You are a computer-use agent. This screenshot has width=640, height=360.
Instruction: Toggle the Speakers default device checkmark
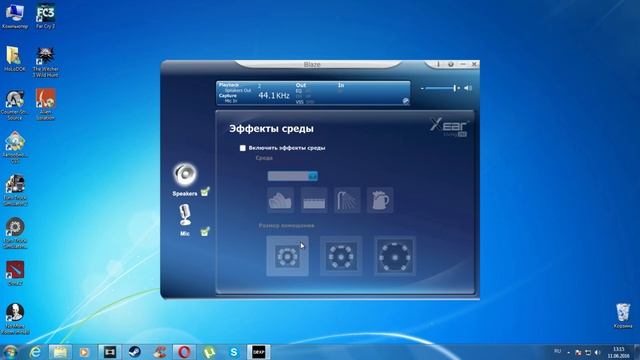click(x=205, y=191)
